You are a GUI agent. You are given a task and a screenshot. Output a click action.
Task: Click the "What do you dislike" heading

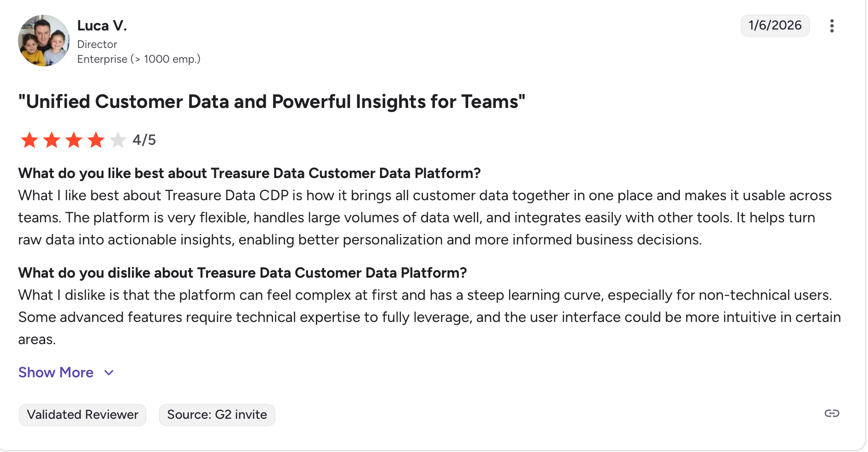click(x=242, y=273)
